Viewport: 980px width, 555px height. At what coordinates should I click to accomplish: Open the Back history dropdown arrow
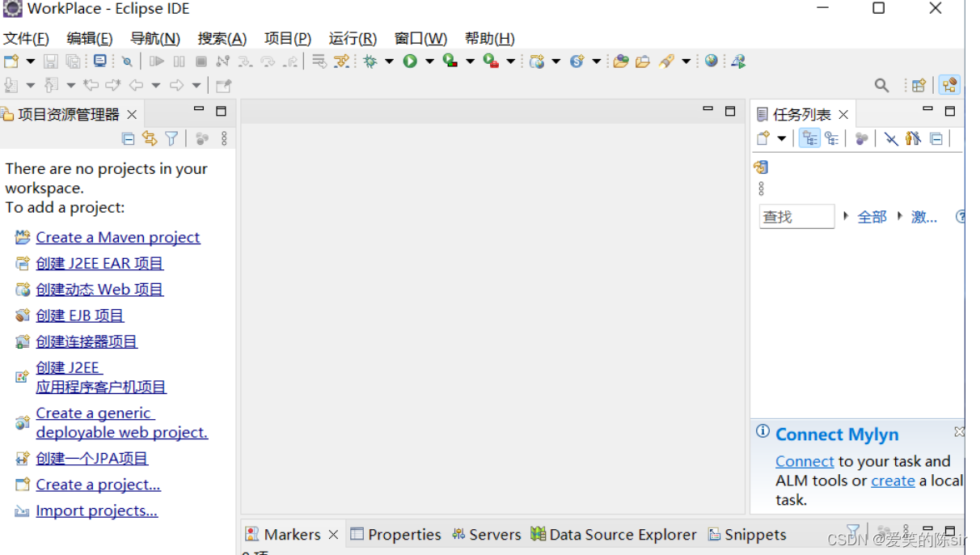[155, 86]
